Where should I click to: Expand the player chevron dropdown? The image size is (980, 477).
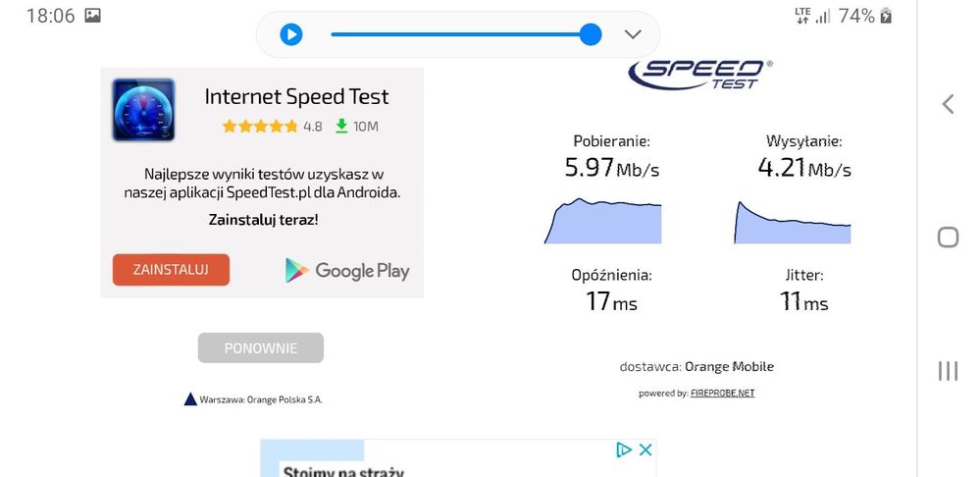pos(633,34)
